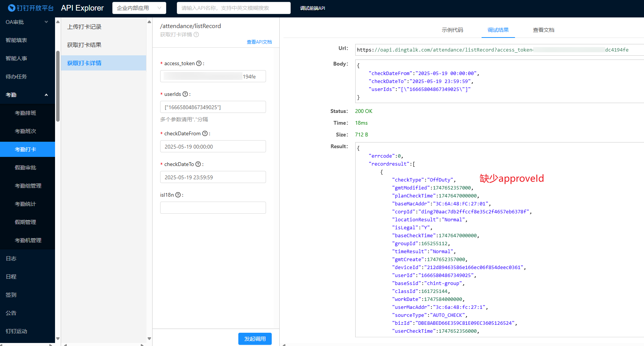The width and height of the screenshot is (644, 346).
Task: Open 公告 in the sidebar
Action: click(11, 313)
